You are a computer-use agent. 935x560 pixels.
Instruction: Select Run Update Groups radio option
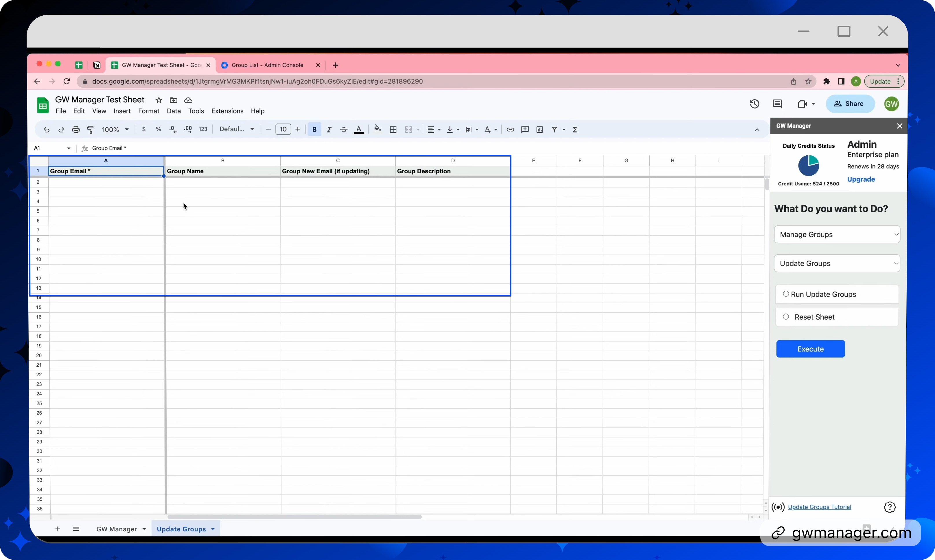coord(786,294)
